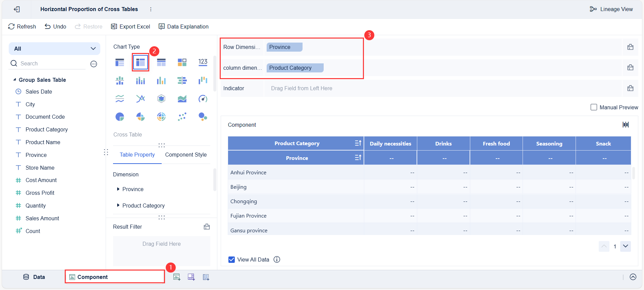Image resolution: width=644 pixels, height=290 pixels.
Task: Click the back exit icon at top left
Action: coord(17,9)
